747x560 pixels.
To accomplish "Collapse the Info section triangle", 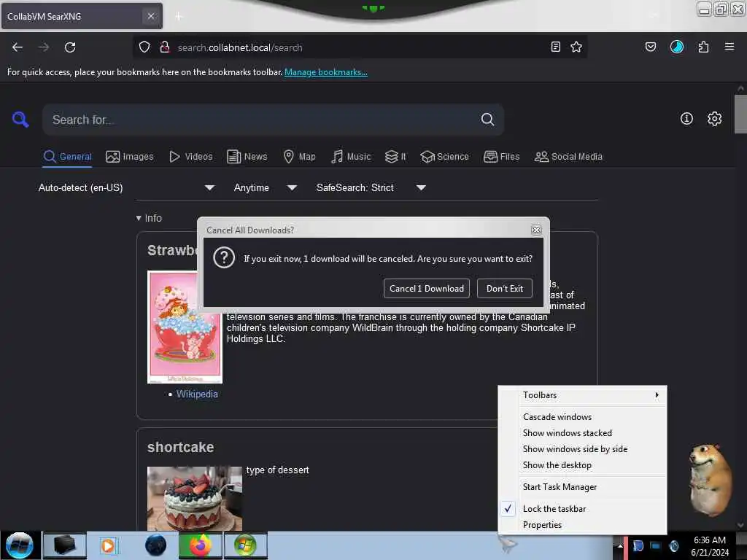I will point(139,218).
